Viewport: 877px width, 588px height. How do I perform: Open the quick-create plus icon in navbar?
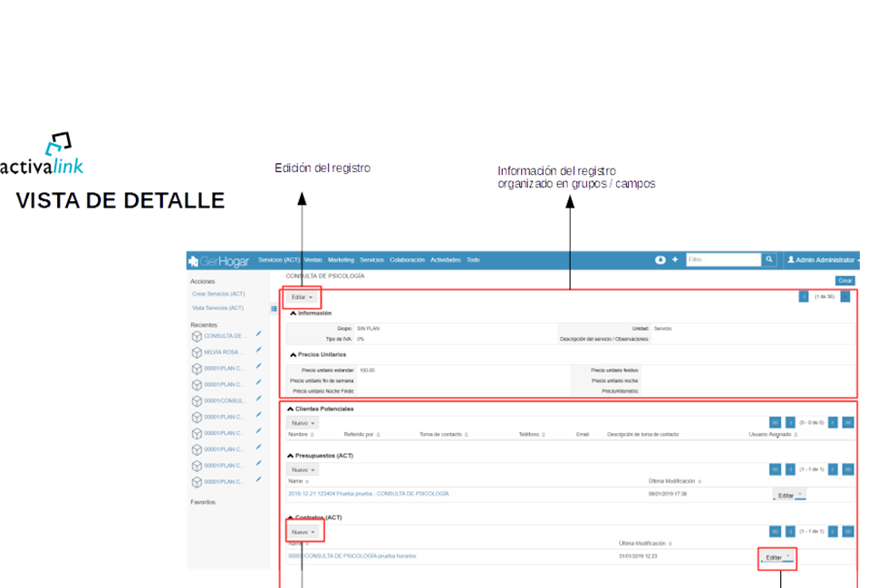pyautogui.click(x=675, y=260)
